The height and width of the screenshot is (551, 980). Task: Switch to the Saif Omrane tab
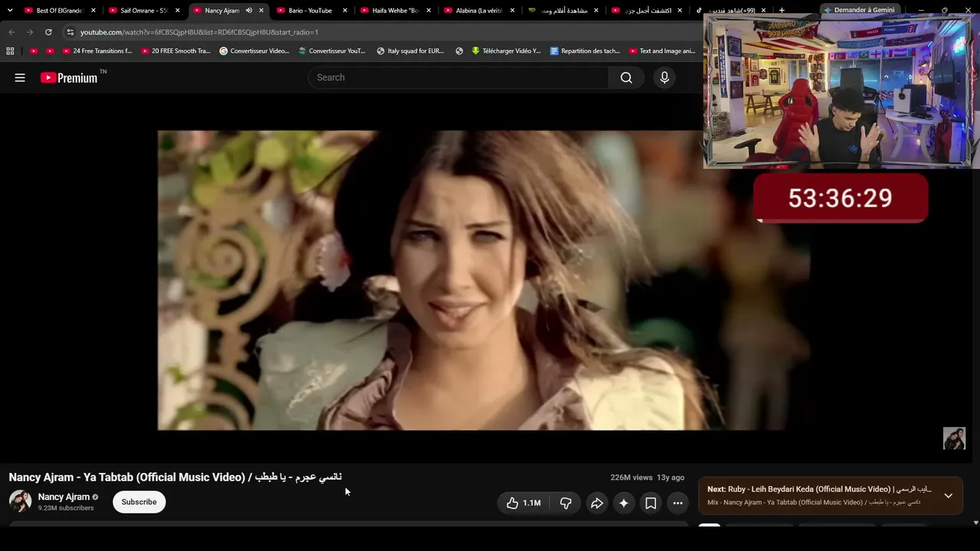pos(144,11)
